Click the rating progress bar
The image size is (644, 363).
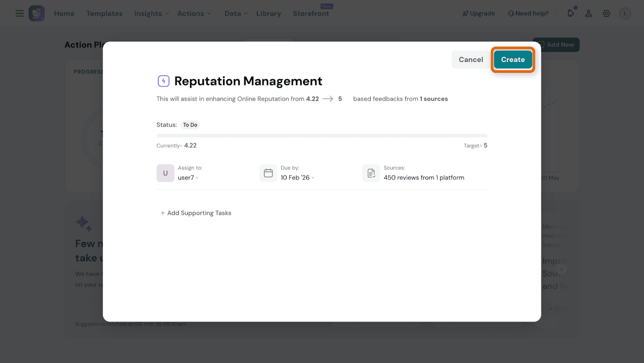(322, 136)
